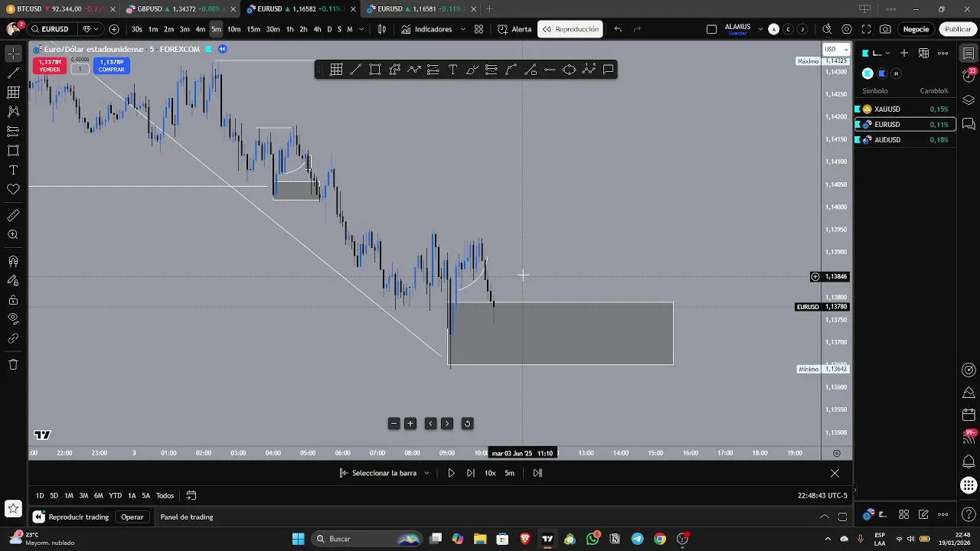This screenshot has height=551, width=980.
Task: Select the zoom-in magnifier tool in left sidebar
Action: pos(13,235)
